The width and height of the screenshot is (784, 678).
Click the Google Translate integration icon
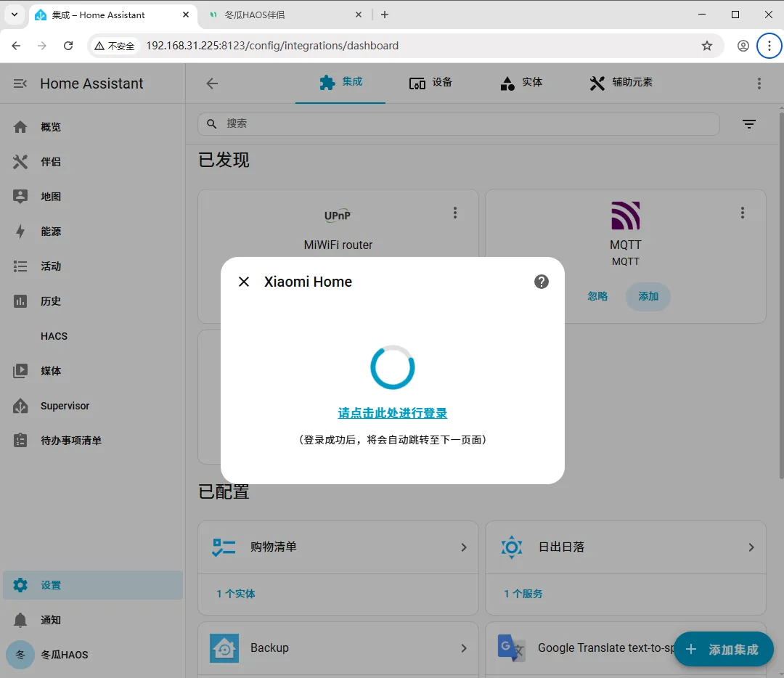point(512,648)
